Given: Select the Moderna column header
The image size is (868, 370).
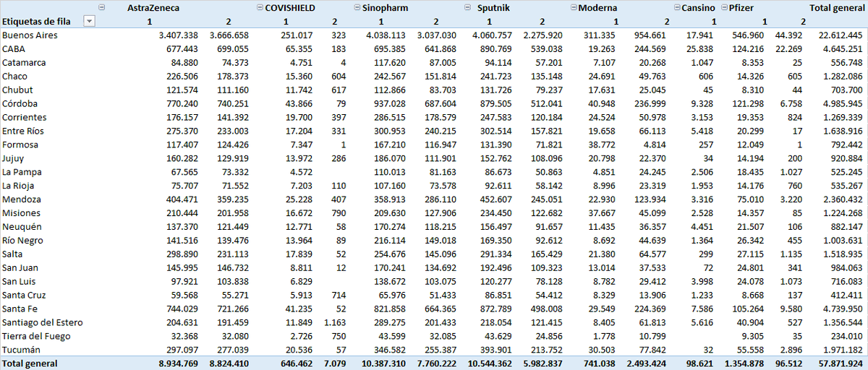Looking at the screenshot, I should [597, 7].
